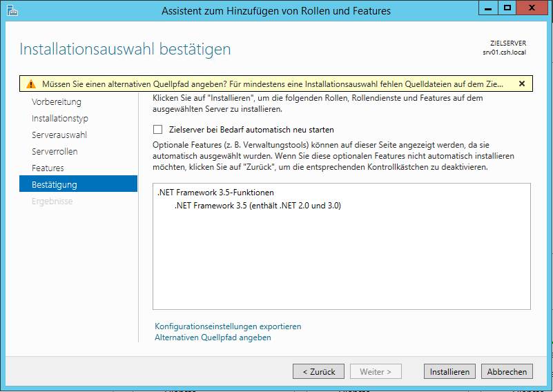The image size is (553, 392).
Task: Switch to the Serverrollen step
Action: pos(55,152)
